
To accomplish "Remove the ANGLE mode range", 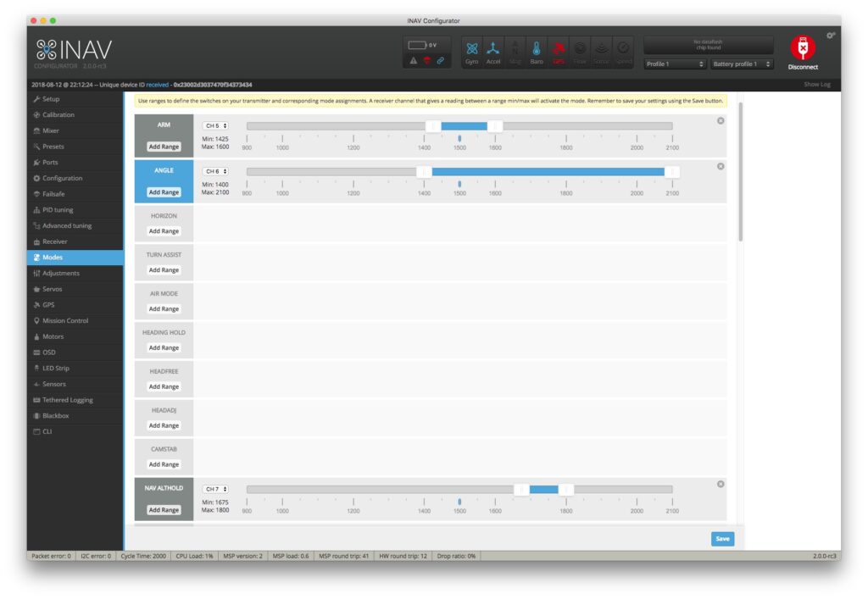I will pyautogui.click(x=721, y=166).
